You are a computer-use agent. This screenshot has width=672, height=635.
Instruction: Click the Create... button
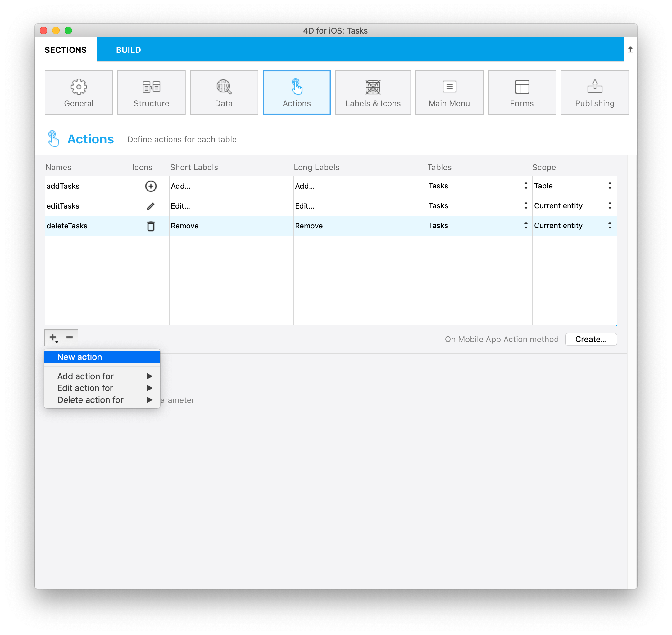[x=591, y=339]
